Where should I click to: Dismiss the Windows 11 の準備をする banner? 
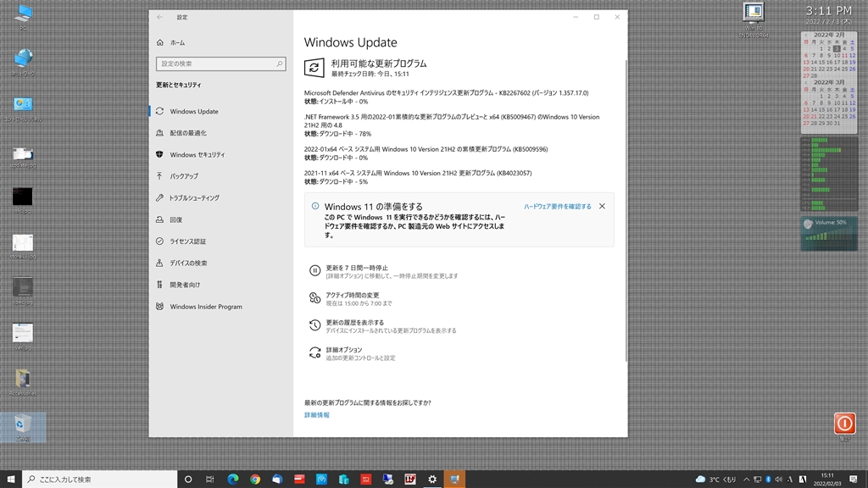click(x=603, y=207)
